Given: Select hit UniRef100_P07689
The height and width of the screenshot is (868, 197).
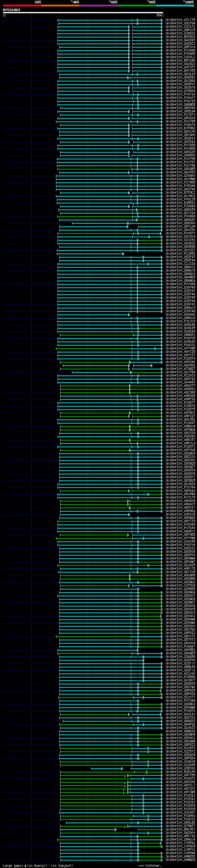Looking at the screenshot, I should tap(180, 145).
